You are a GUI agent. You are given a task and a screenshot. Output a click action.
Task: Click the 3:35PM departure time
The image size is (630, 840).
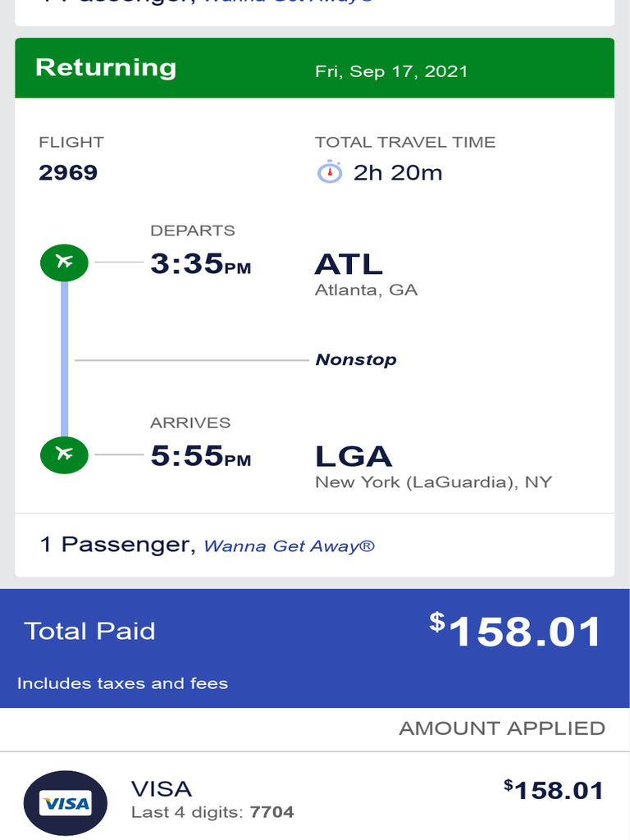click(x=200, y=264)
